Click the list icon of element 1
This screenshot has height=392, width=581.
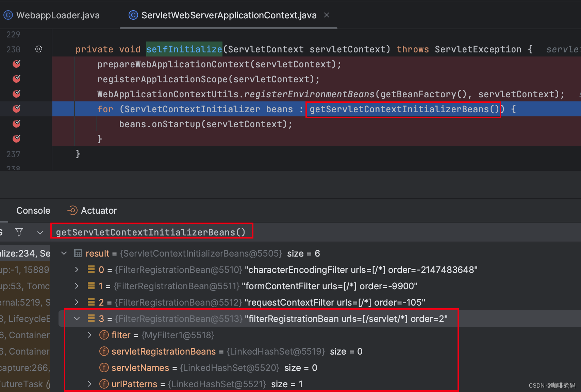(x=91, y=286)
